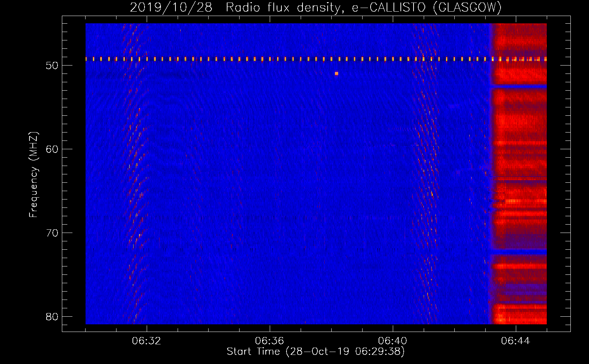Click the '06:36' time tick label
Screen dimensions: 589x364
click(269, 341)
